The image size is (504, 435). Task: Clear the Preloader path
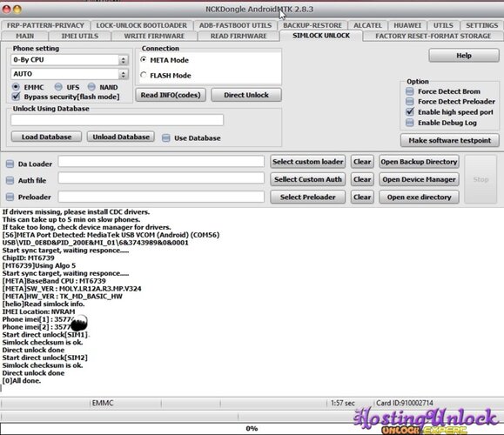[362, 197]
